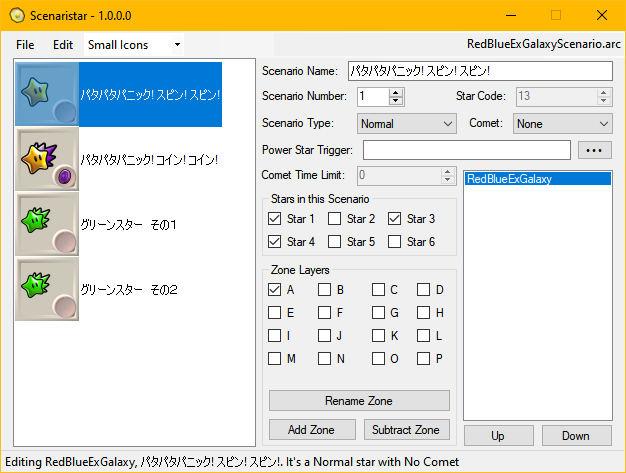Enable Zone Layer F checkbox
The width and height of the screenshot is (626, 473).
point(325,313)
